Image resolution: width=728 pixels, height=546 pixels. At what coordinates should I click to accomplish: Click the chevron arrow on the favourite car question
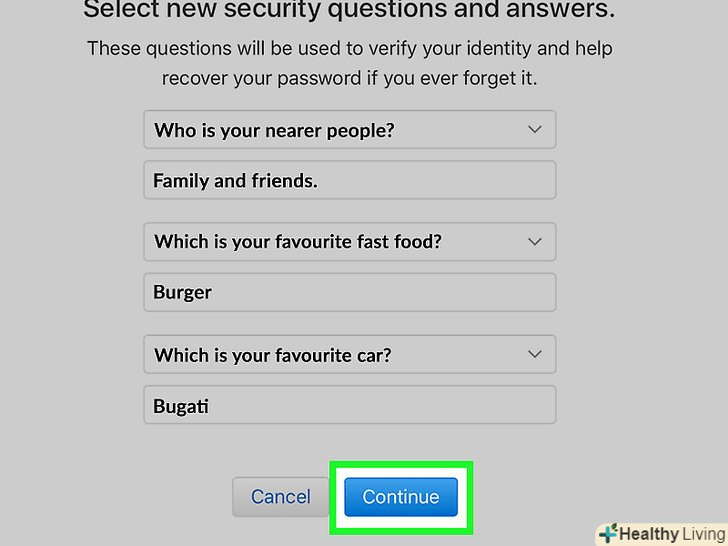(x=534, y=354)
